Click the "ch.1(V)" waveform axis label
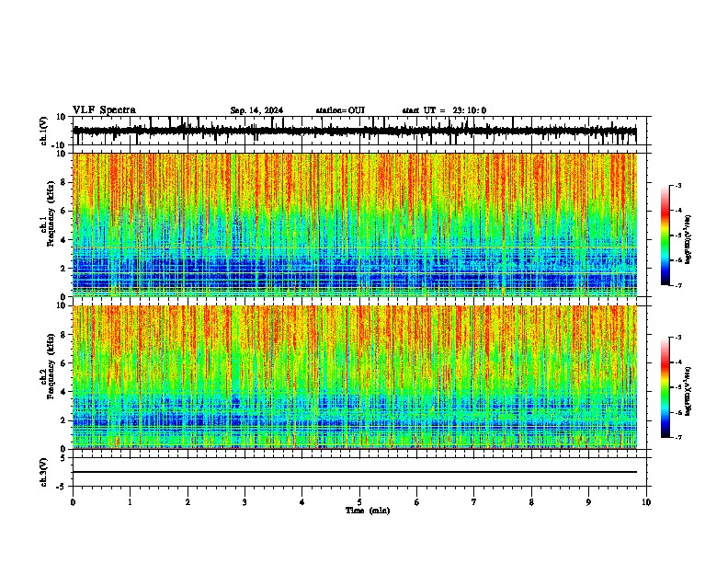 (44, 131)
